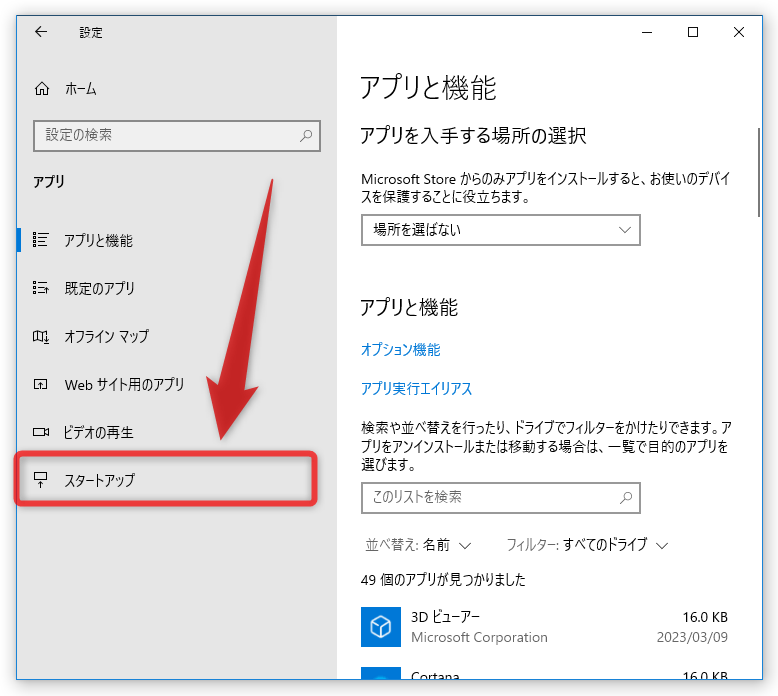Click the 設定の検索 search box
Viewport: 778px width, 696px height.
177,135
